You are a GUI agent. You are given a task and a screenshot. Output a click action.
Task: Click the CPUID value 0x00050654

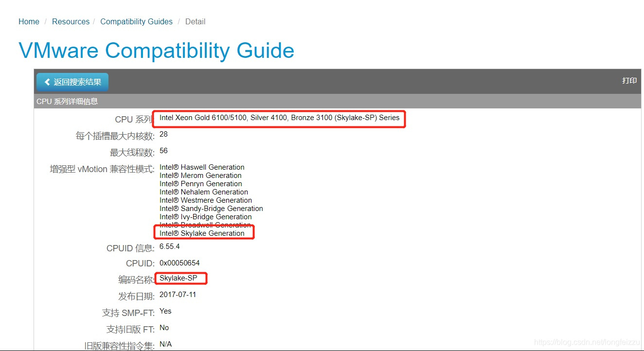(179, 263)
